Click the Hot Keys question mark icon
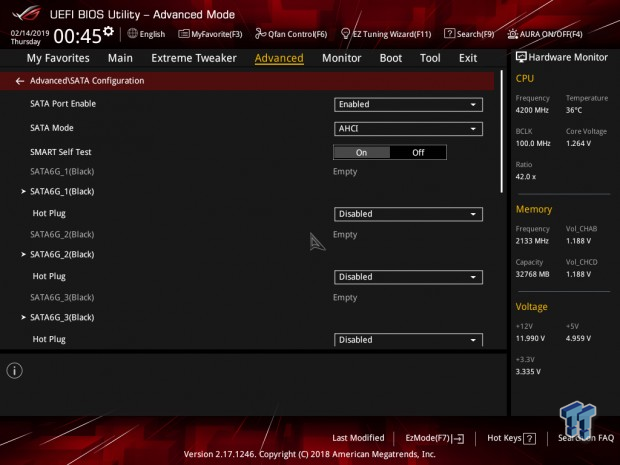The image size is (620, 465). 529,439
